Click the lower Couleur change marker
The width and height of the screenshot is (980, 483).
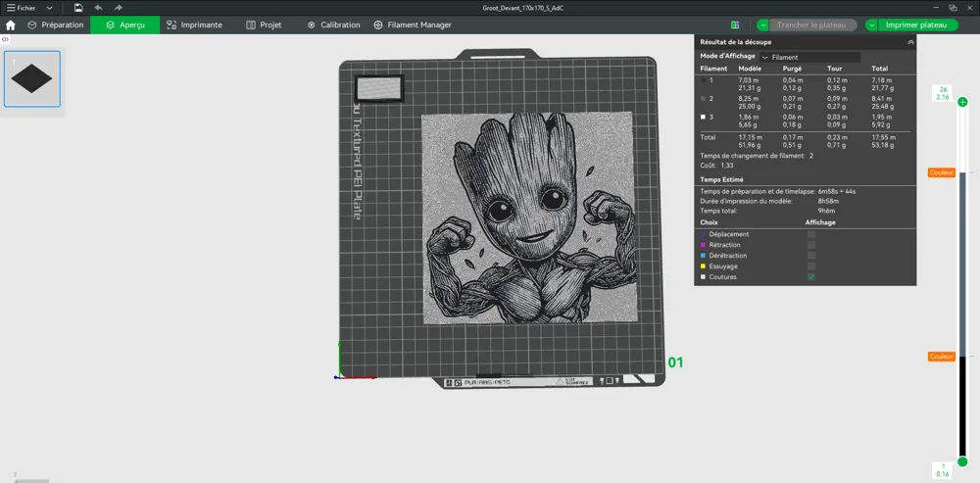coord(941,357)
